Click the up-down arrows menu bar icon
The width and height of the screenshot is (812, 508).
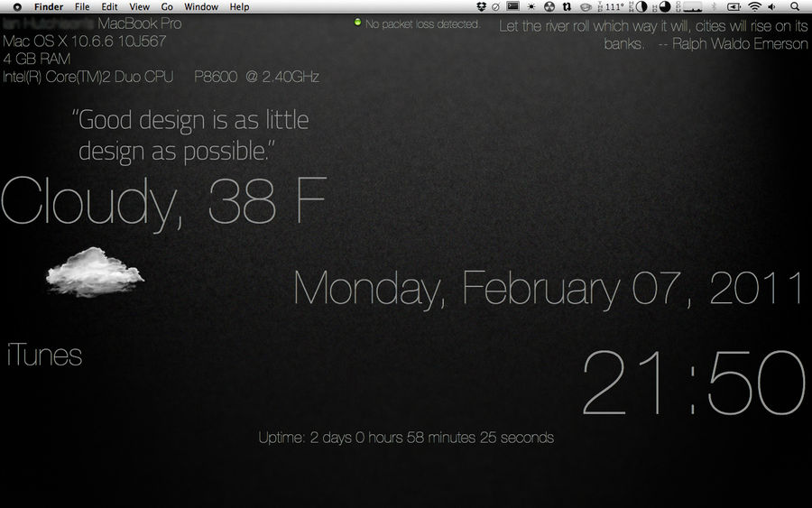(567, 6)
